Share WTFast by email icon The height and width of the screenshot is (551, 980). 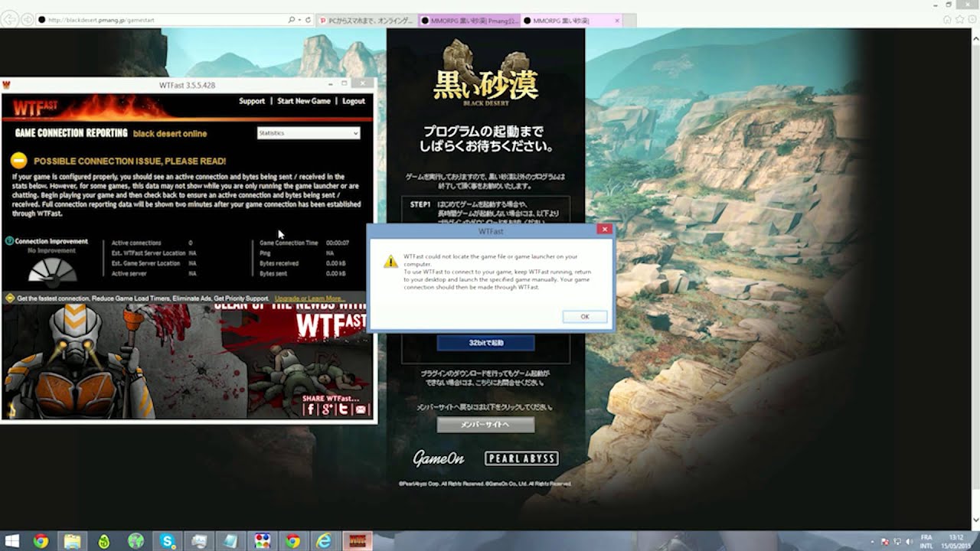(x=361, y=409)
